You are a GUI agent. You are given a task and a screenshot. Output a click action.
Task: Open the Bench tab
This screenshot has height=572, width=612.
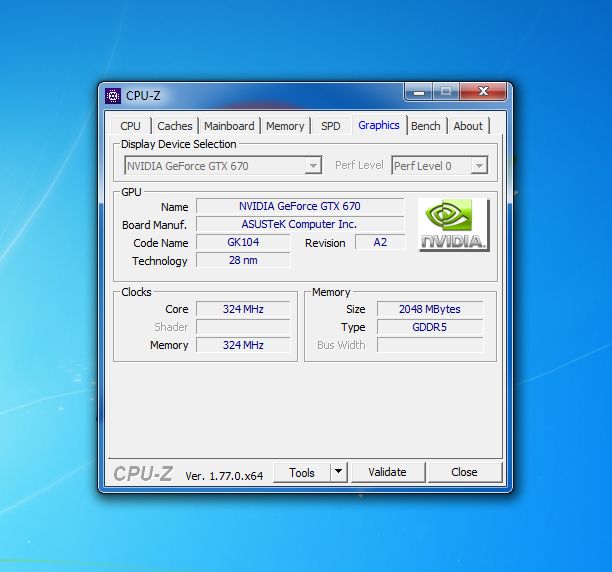tap(425, 126)
